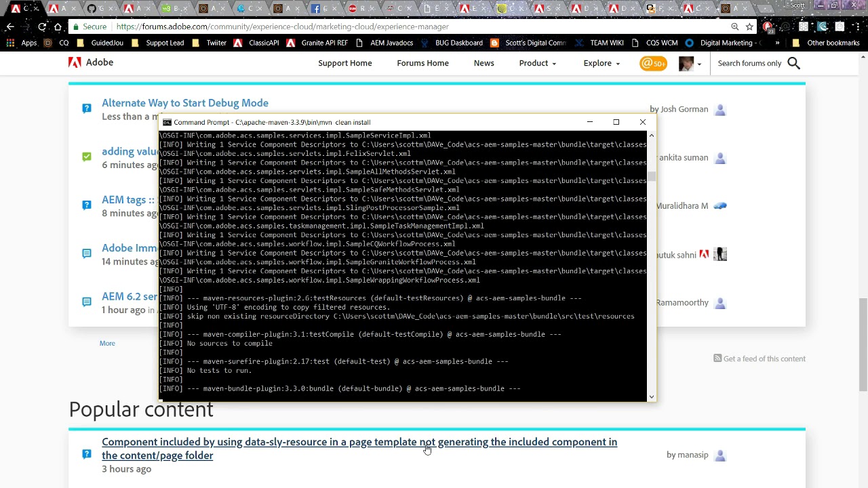868x488 pixels.
Task: Go back with the browser back arrow
Action: (x=10, y=26)
